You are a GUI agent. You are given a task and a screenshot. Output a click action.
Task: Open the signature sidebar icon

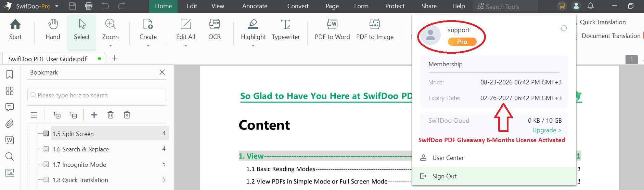[x=10, y=173]
